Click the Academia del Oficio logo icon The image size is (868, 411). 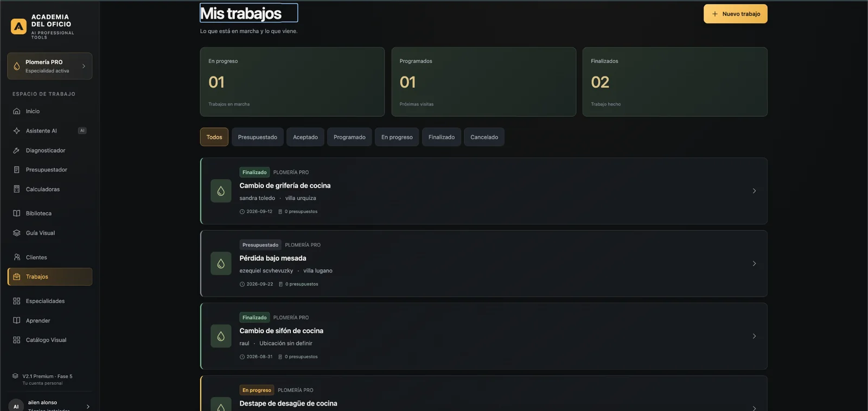(18, 26)
